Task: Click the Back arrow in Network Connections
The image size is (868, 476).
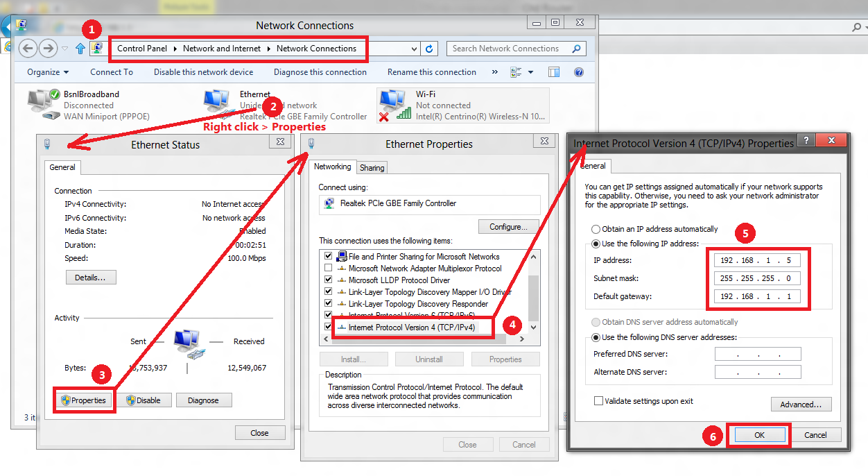Action: tap(28, 48)
